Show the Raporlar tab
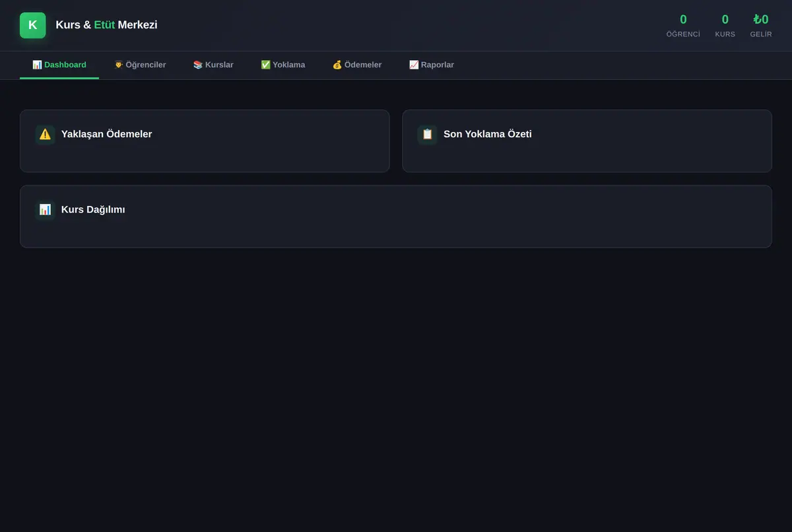The image size is (792, 532). pyautogui.click(x=432, y=65)
